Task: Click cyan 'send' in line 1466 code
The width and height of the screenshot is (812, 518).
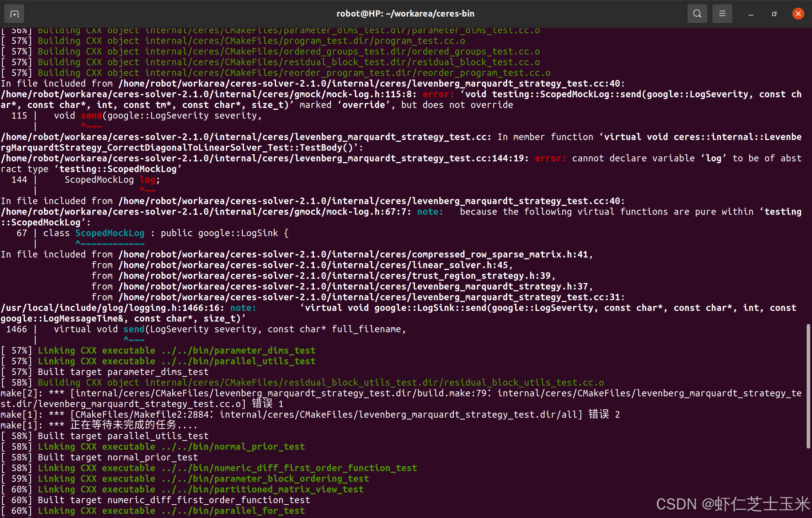Action: 134,329
